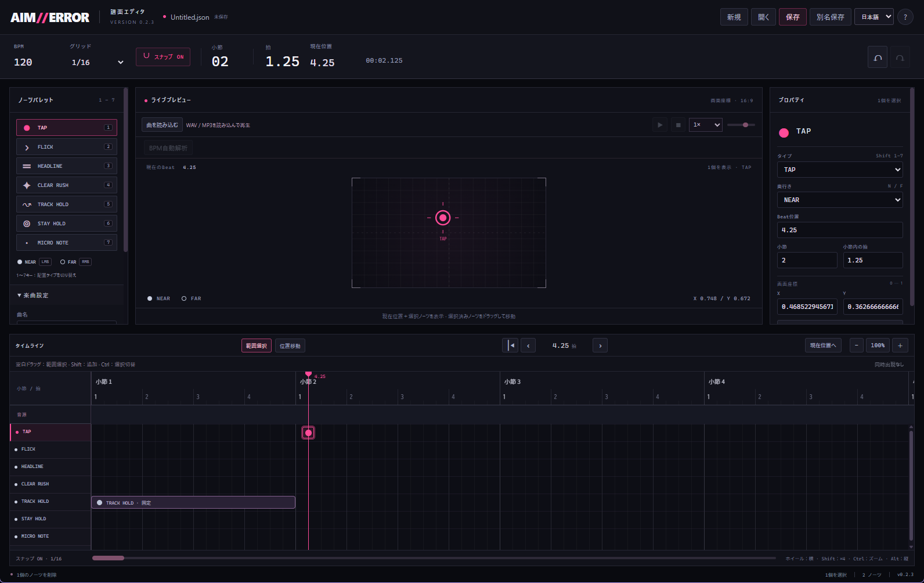Screen dimensions: 924x583
Task: Open the depth NEAR dropdown
Action: pyautogui.click(x=840, y=200)
